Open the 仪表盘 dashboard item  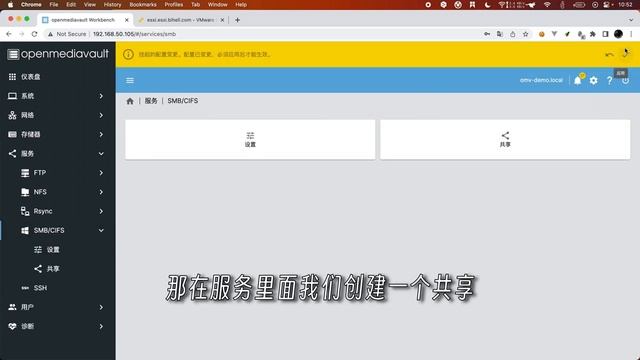[x=58, y=77]
